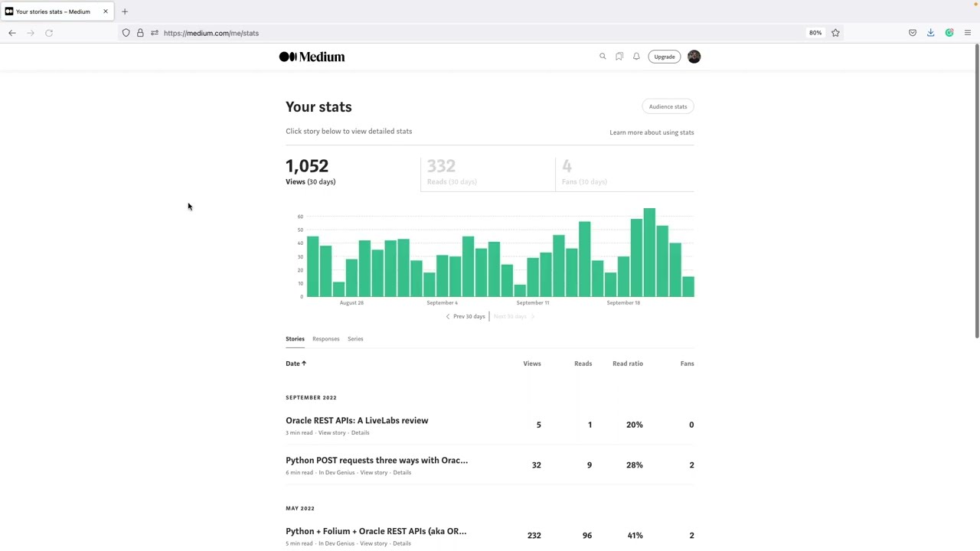Viewport: 980px width, 551px height.
Task: Open the profile avatar menu
Action: click(694, 57)
